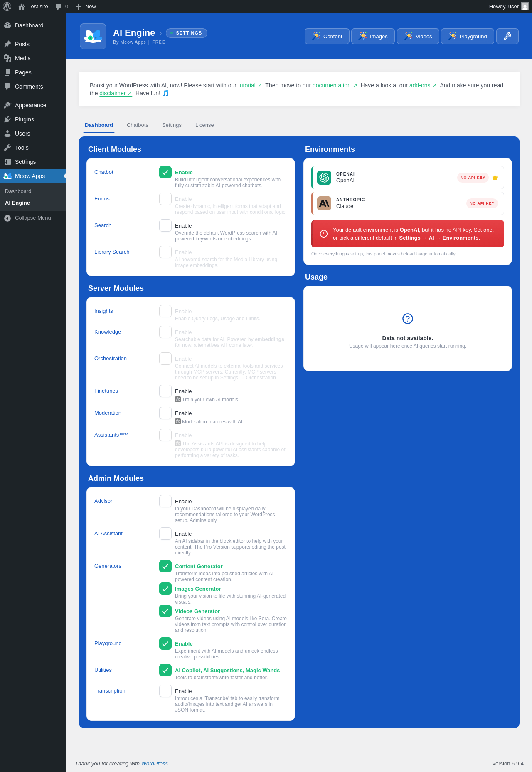Open the License tab

click(204, 125)
